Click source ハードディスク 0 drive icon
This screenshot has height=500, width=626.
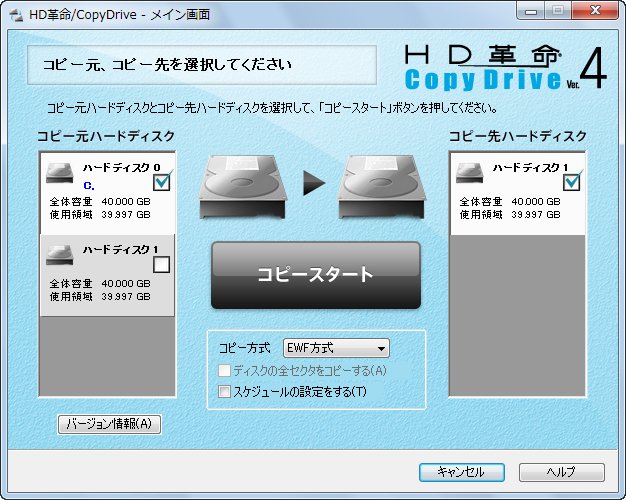[60, 173]
